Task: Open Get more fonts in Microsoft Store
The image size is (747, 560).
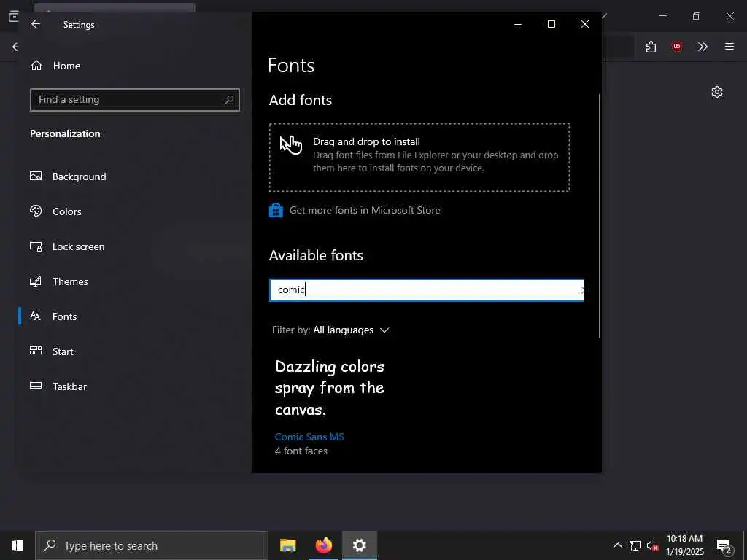Action: click(365, 210)
